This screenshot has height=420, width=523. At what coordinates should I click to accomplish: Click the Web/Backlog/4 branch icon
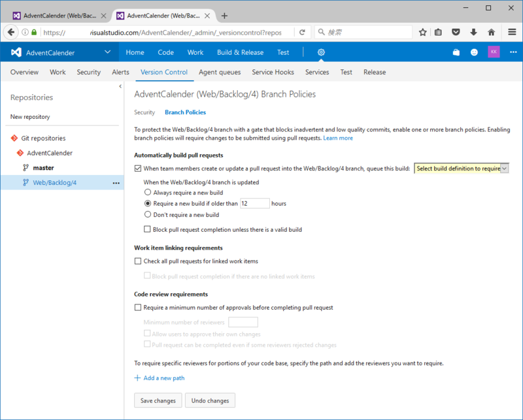tap(25, 182)
